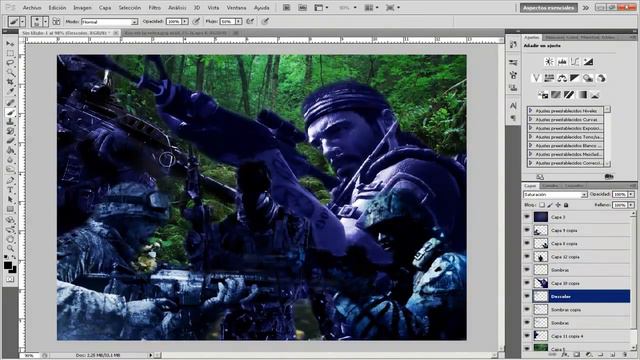Add a Gradient Map adjustment

pos(582,95)
